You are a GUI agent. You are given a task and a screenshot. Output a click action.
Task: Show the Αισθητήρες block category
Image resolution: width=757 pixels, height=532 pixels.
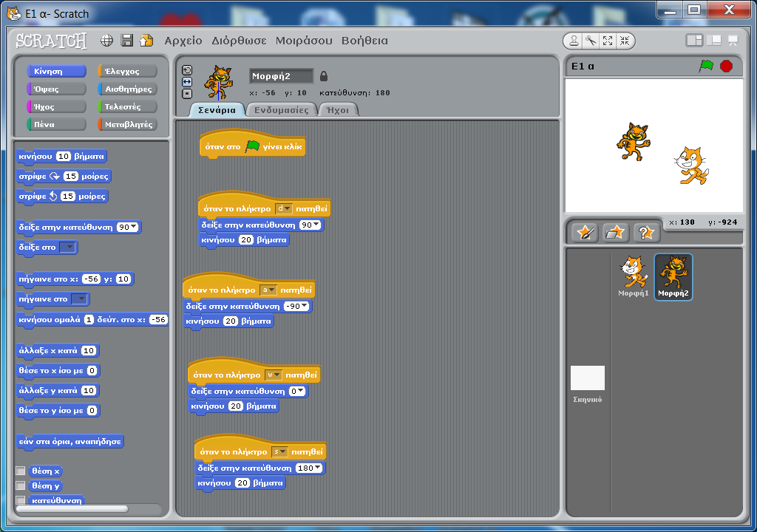(127, 89)
